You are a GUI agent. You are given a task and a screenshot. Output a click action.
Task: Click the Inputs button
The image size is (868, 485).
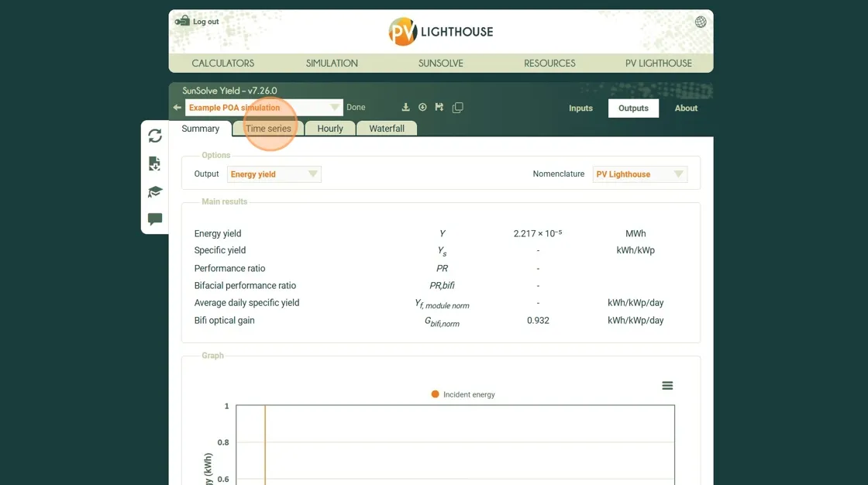click(580, 108)
